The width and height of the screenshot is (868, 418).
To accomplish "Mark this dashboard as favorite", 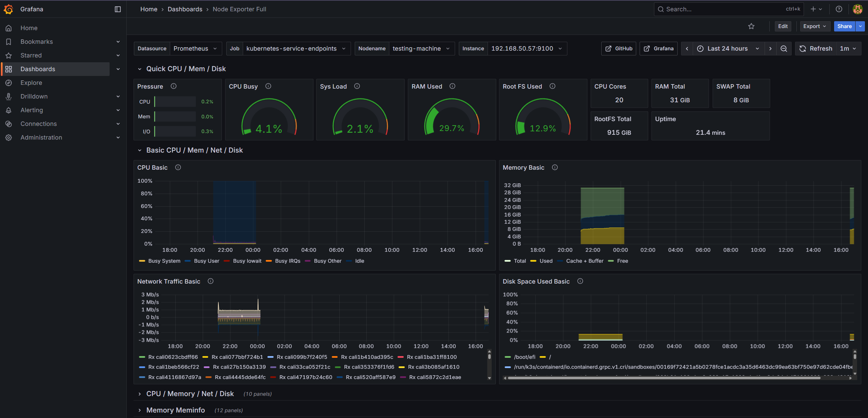I will pos(751,26).
